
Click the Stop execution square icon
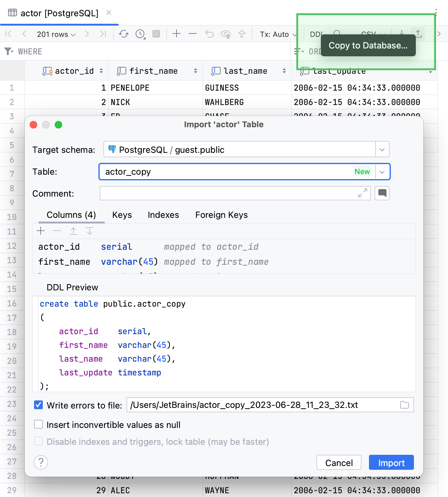click(156, 34)
